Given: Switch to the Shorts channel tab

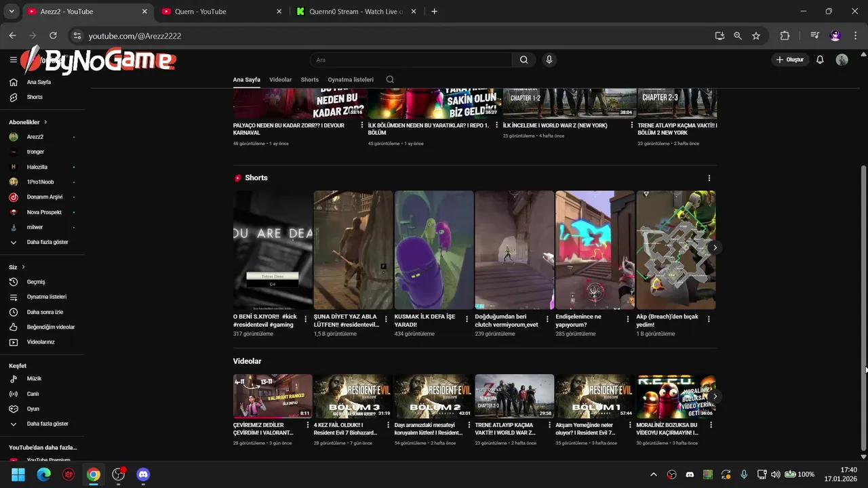Looking at the screenshot, I should (310, 79).
